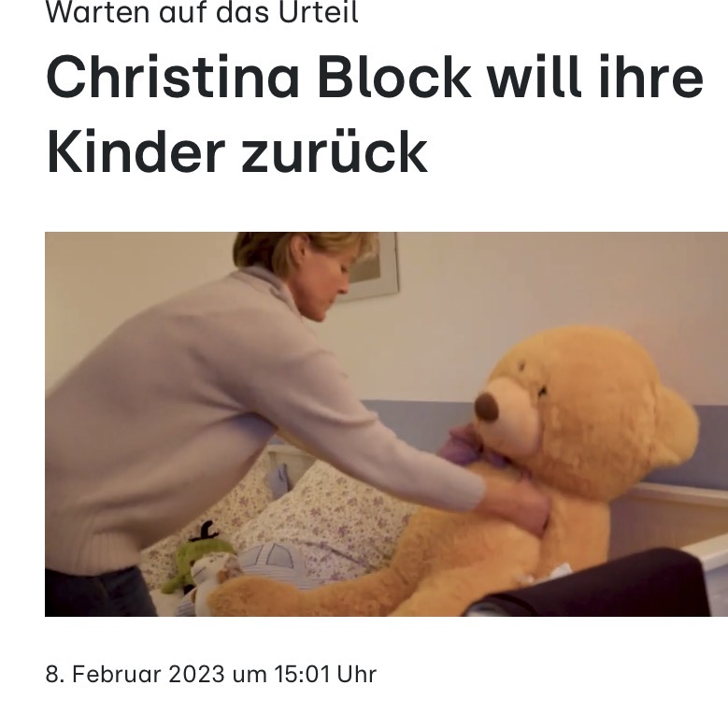Click the word 'will' in the headline

[534, 77]
